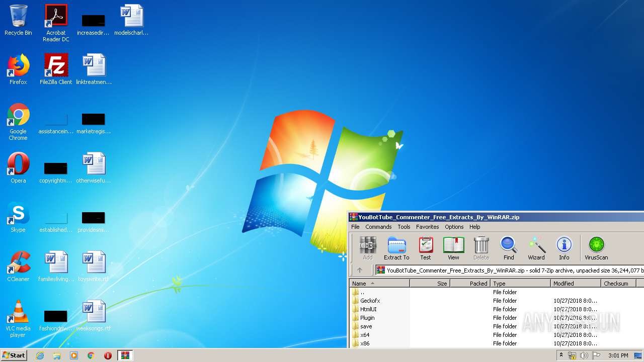Select VLC media player desktop shortcut

coord(18,319)
